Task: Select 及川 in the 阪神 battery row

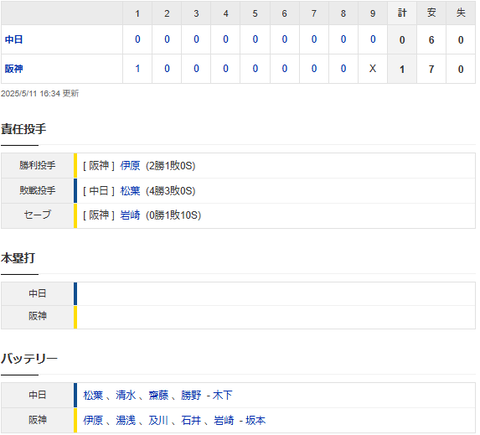Action: tap(158, 420)
